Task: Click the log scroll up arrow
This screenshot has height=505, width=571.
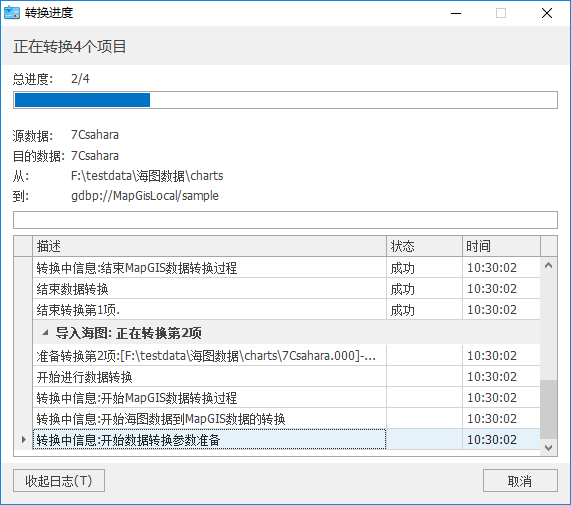Action: 548,266
